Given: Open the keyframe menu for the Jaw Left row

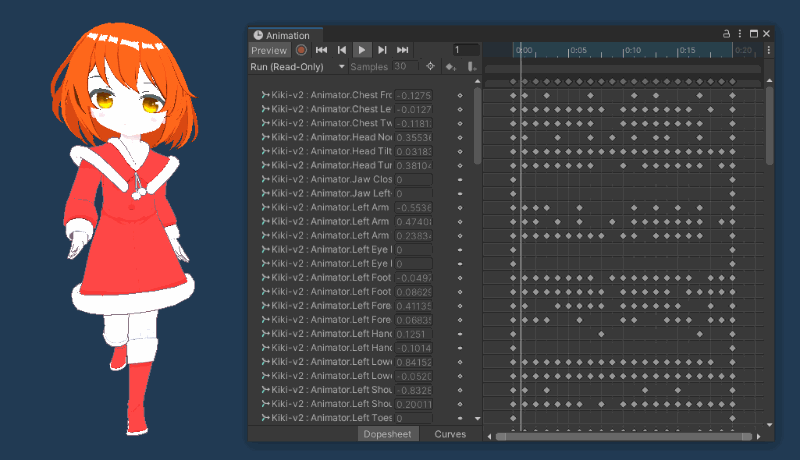Looking at the screenshot, I should coord(460,194).
